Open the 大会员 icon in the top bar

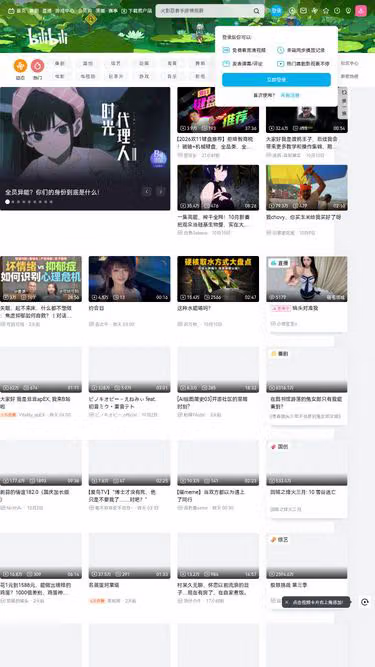(292, 11)
